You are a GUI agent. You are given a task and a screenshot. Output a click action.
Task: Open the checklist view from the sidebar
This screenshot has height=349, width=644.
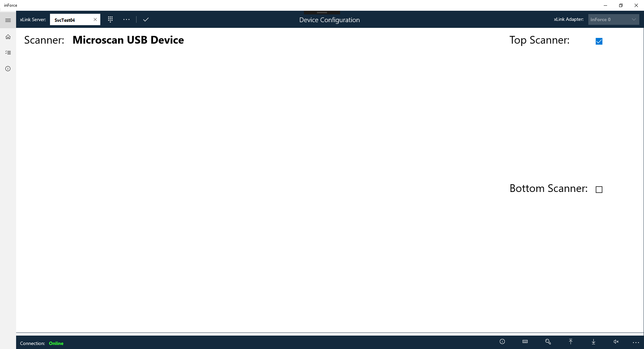pyautogui.click(x=8, y=52)
